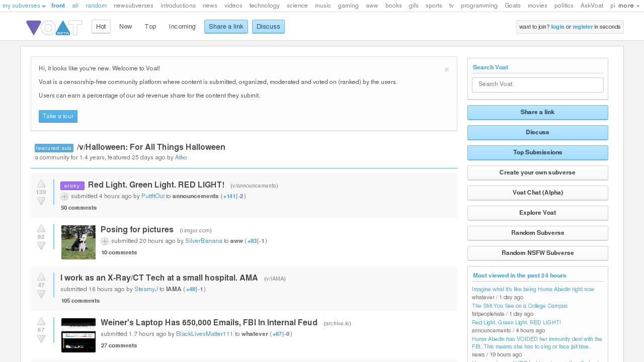Screen dimensions: 644x362
Task: Open 'Imagine what it's like being Huma Abedin' link
Action: tap(533, 290)
